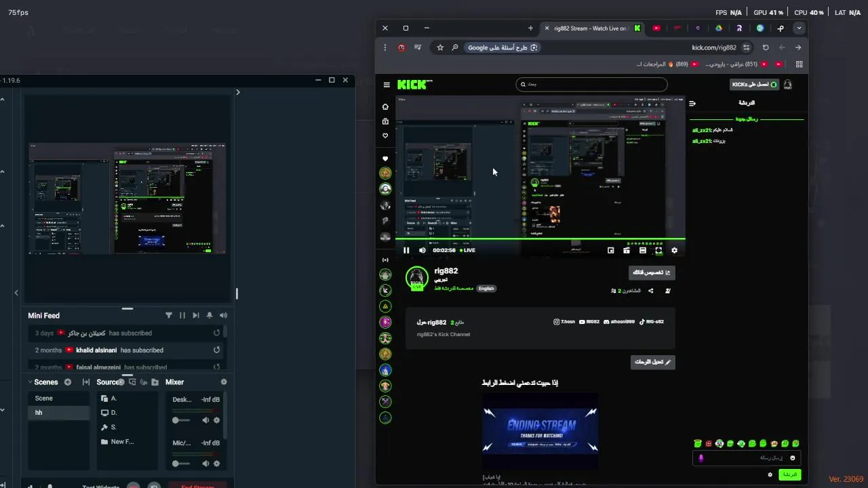Open Chrome three-dot menu
Screen dimensions: 868x488
[x=384, y=47]
